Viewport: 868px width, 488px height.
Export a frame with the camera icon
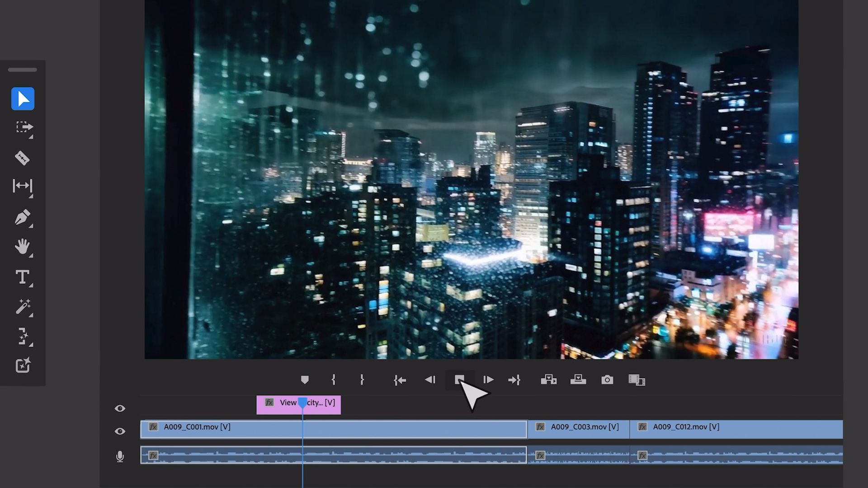pyautogui.click(x=607, y=380)
